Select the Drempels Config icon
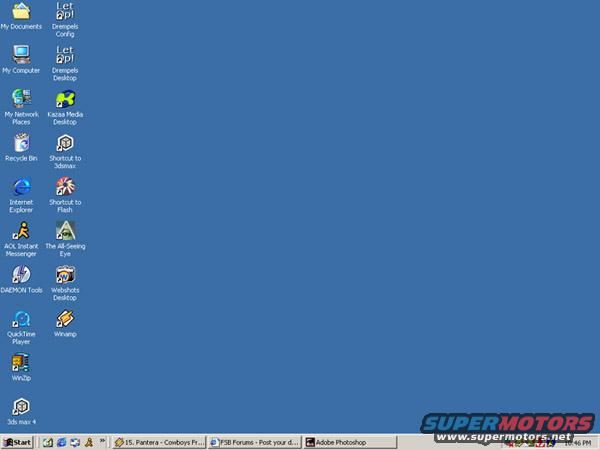Screen dimensions: 600x450 point(65,12)
